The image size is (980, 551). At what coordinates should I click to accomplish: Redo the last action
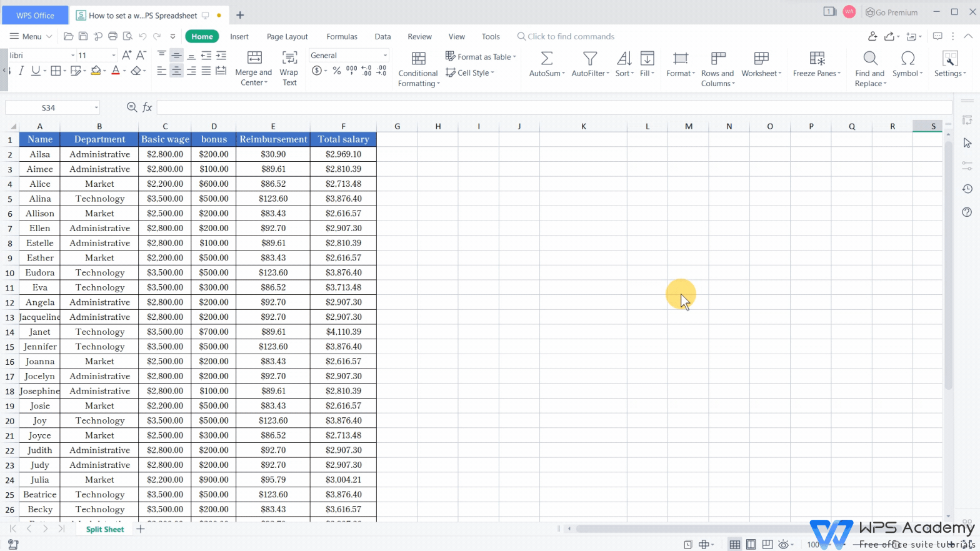click(157, 36)
